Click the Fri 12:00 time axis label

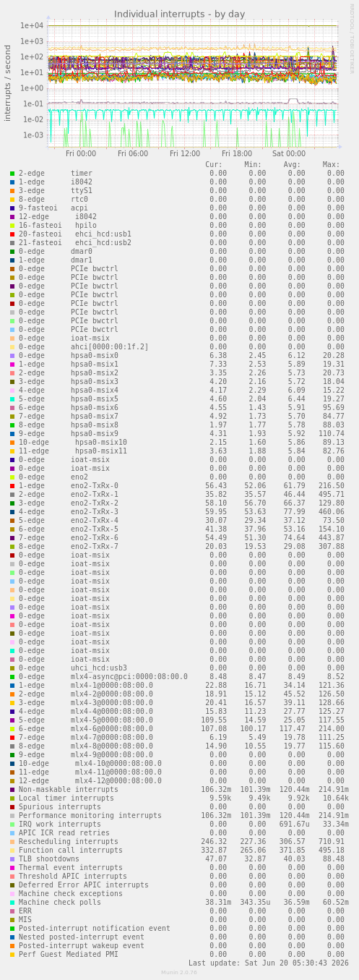tap(185, 153)
